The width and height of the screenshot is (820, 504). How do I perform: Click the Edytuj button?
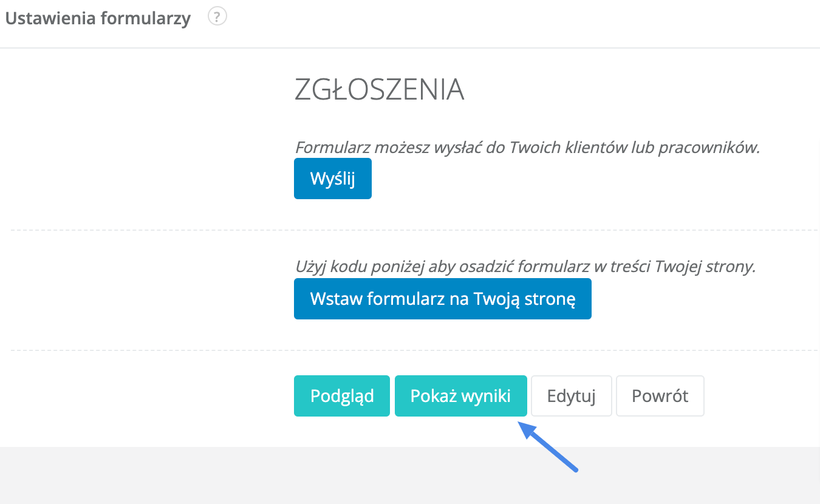(x=571, y=396)
